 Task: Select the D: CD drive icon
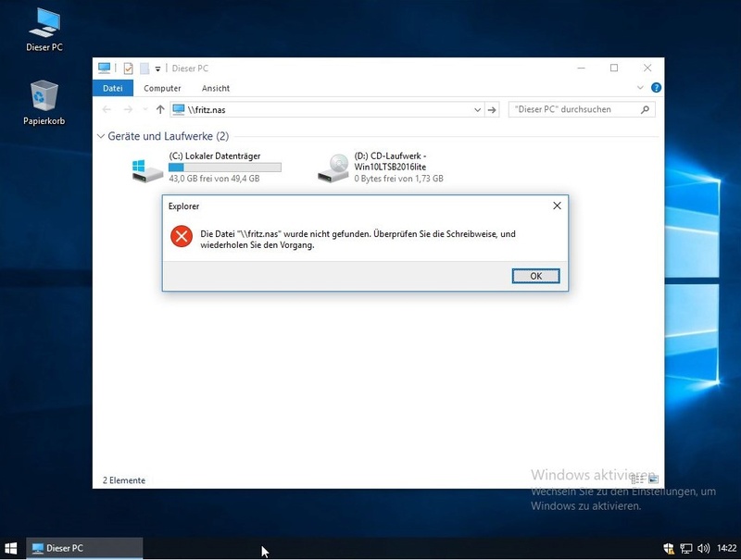pos(333,168)
